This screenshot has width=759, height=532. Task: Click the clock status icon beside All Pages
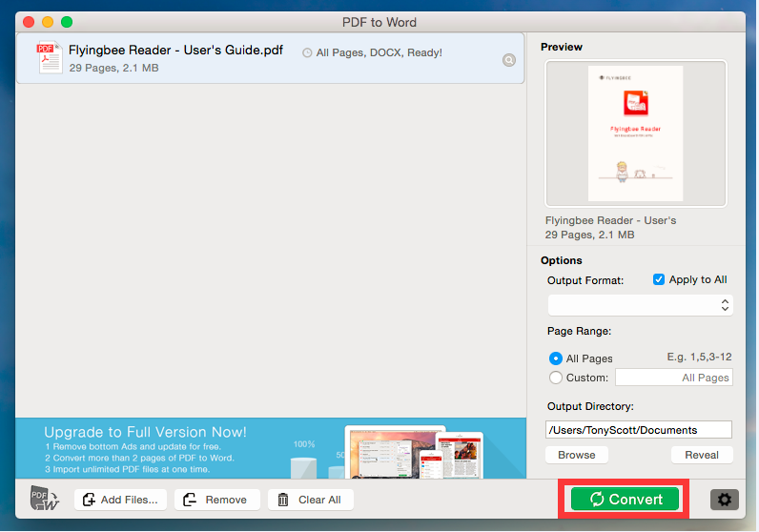click(x=307, y=52)
